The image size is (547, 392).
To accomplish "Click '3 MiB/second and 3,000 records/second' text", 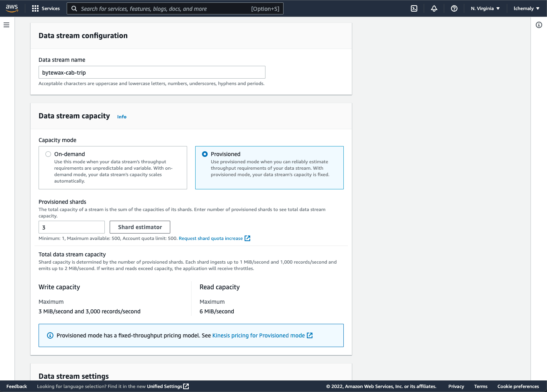I will pyautogui.click(x=90, y=311).
